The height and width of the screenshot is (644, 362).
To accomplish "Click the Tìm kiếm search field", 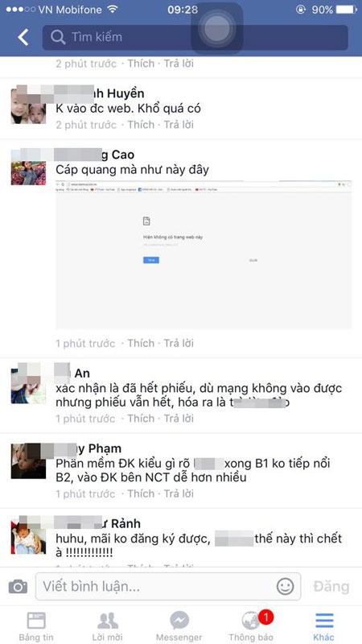I will tap(195, 37).
